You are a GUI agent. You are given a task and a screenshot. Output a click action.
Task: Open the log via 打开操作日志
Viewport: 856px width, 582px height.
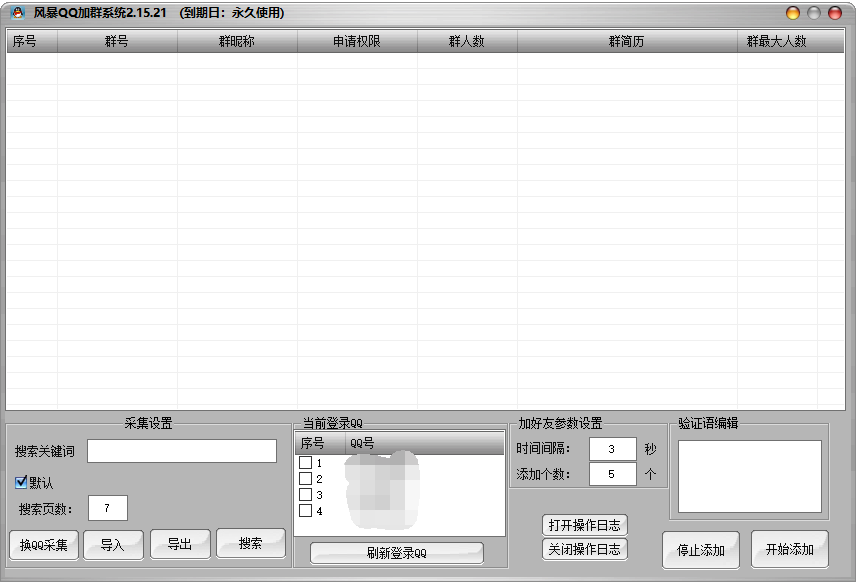[585, 525]
